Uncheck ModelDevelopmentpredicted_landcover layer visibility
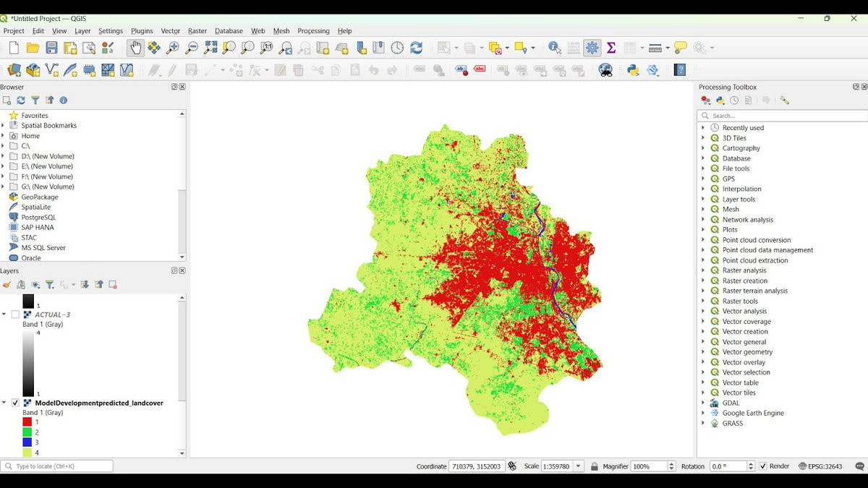The width and height of the screenshot is (868, 488). (15, 403)
